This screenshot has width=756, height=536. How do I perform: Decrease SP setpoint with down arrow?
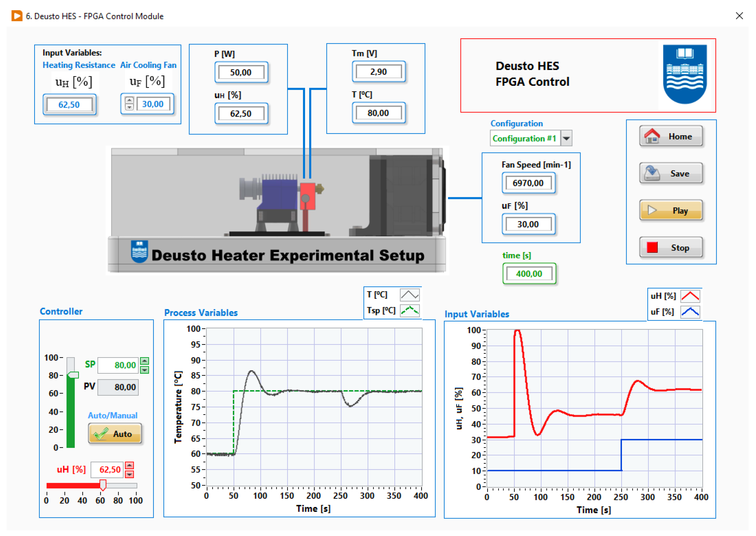[144, 370]
